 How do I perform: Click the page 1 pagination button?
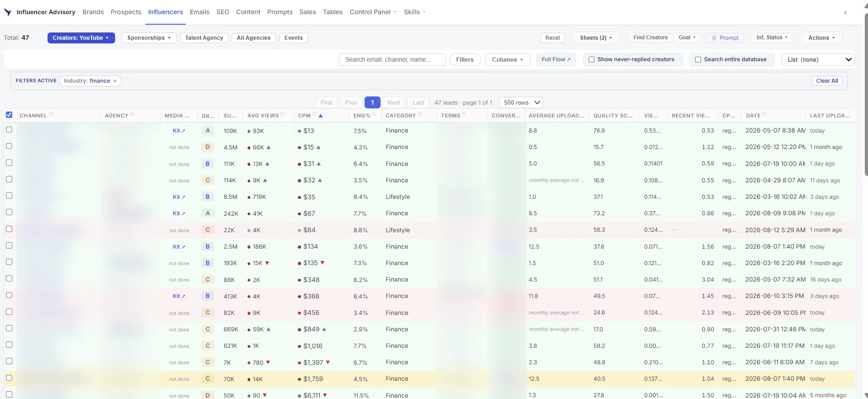tap(372, 102)
